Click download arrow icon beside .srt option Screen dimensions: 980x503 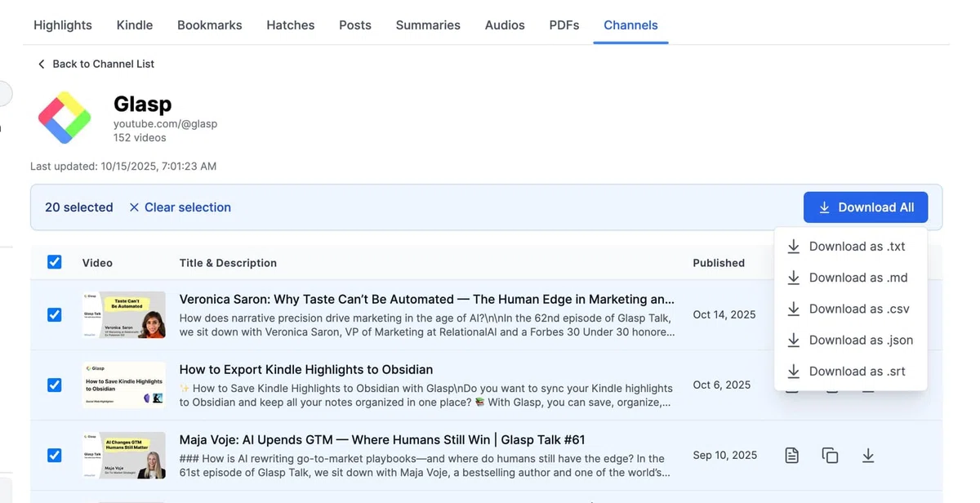(x=793, y=372)
